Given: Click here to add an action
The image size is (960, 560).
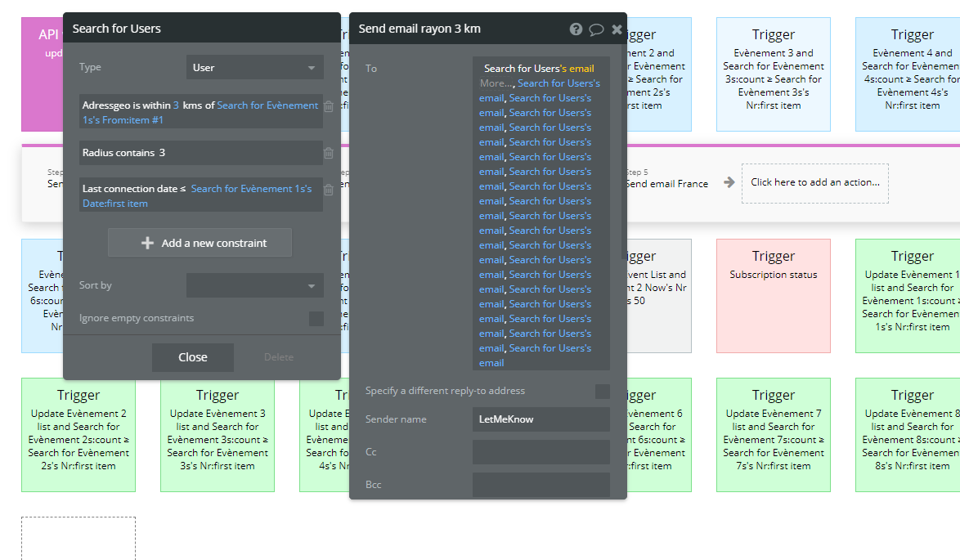Looking at the screenshot, I should click(x=815, y=183).
